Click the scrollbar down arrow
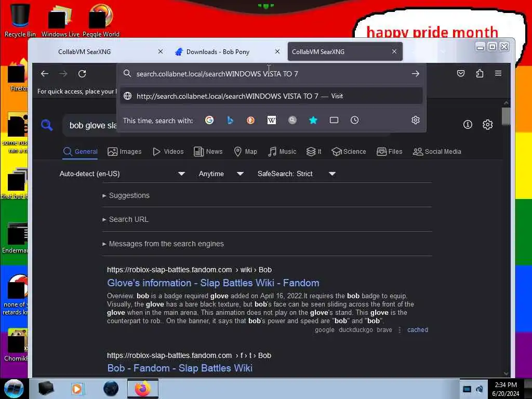Screen dimensions: 532x399 [x=506, y=374]
